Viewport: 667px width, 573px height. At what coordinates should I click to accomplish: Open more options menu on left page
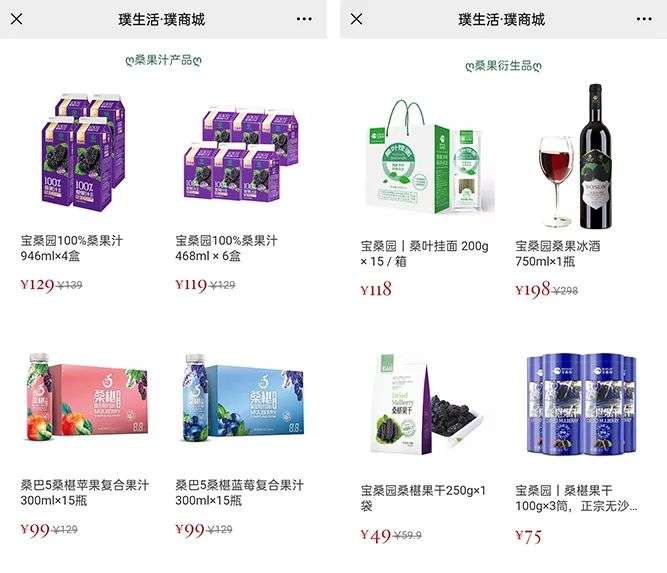click(304, 19)
